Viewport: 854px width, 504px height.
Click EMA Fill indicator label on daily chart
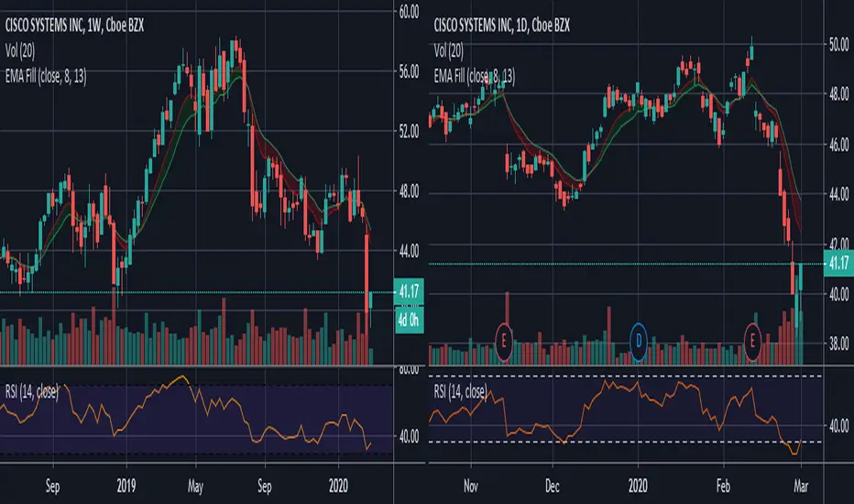click(x=475, y=76)
